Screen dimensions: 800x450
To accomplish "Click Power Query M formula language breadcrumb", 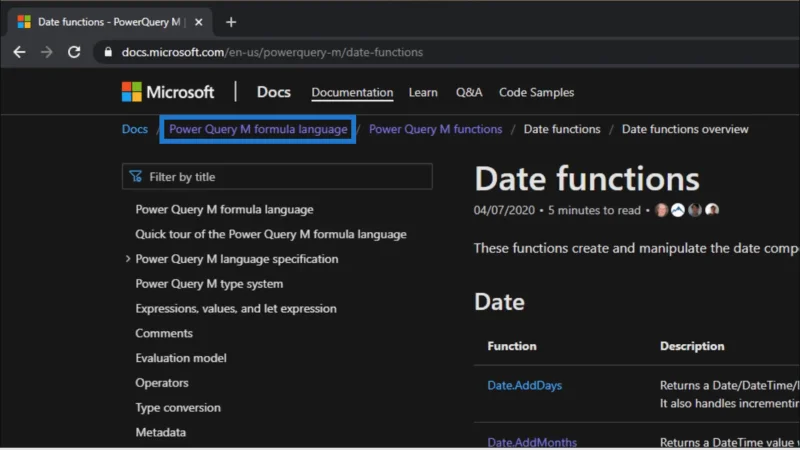I will pyautogui.click(x=258, y=129).
